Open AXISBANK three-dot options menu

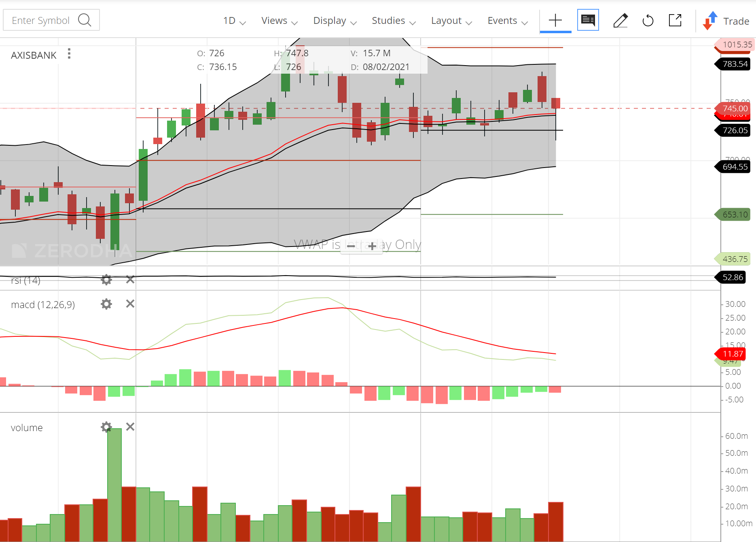pyautogui.click(x=69, y=54)
